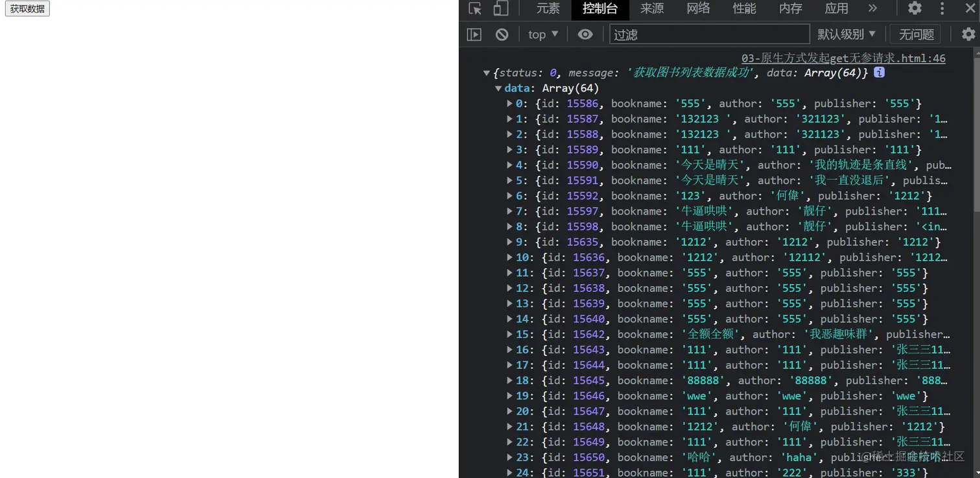Expand array item 4 with id 15590
The image size is (980, 478).
[x=509, y=165]
